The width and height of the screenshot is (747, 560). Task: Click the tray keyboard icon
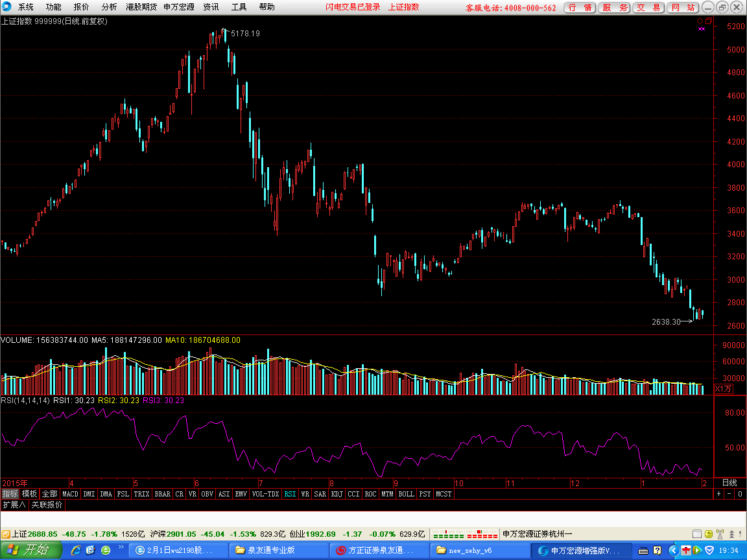pyautogui.click(x=643, y=551)
